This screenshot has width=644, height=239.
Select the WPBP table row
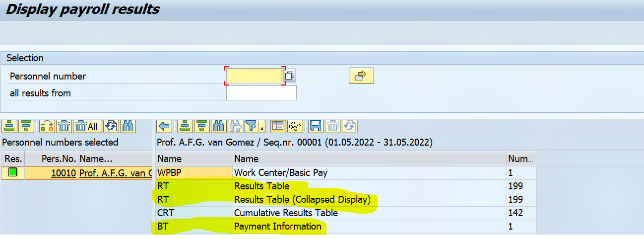coord(346,173)
